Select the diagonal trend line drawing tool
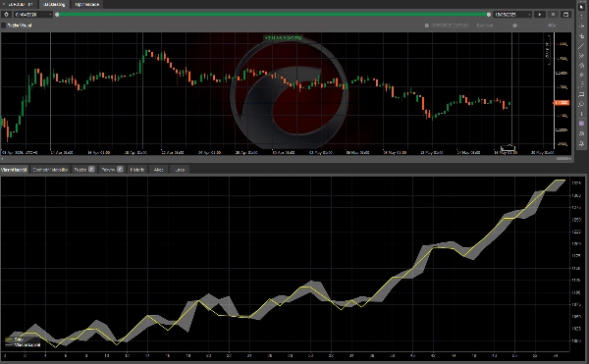 point(581,46)
